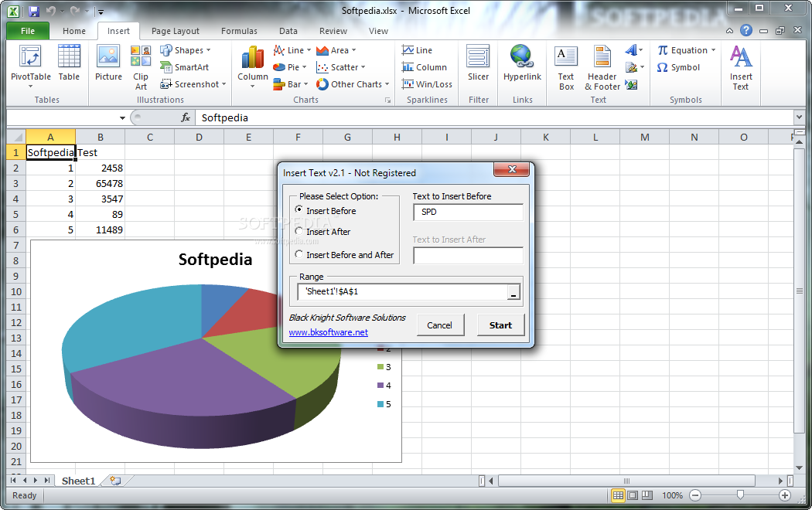Switch to the Home tab

(74, 31)
